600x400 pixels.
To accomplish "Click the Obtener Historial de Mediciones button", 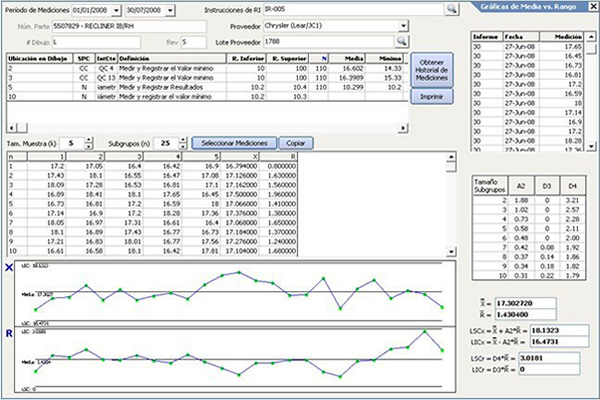I will (432, 69).
